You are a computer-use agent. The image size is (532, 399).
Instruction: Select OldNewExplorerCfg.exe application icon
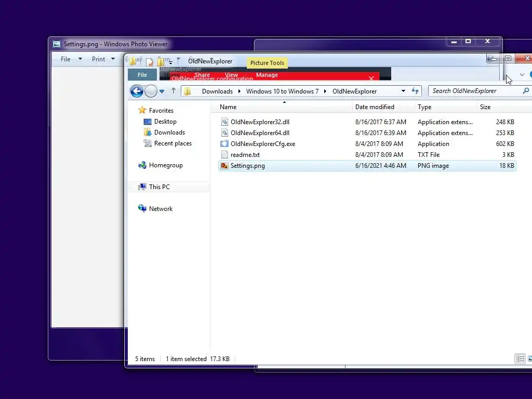point(224,143)
